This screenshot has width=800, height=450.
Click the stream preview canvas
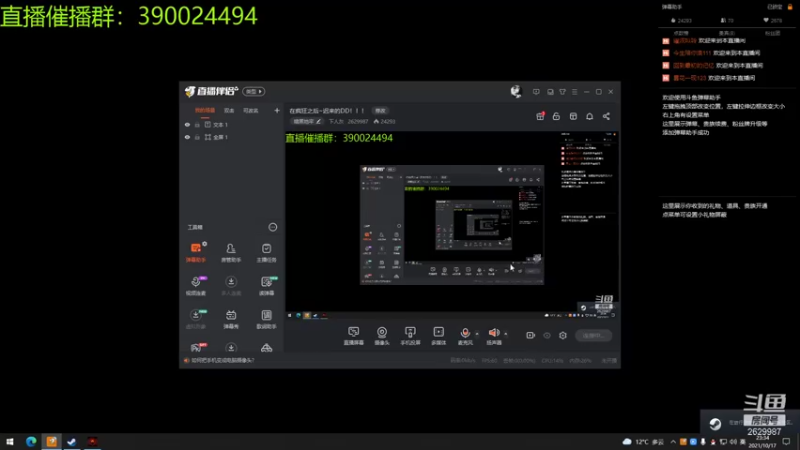click(x=452, y=226)
